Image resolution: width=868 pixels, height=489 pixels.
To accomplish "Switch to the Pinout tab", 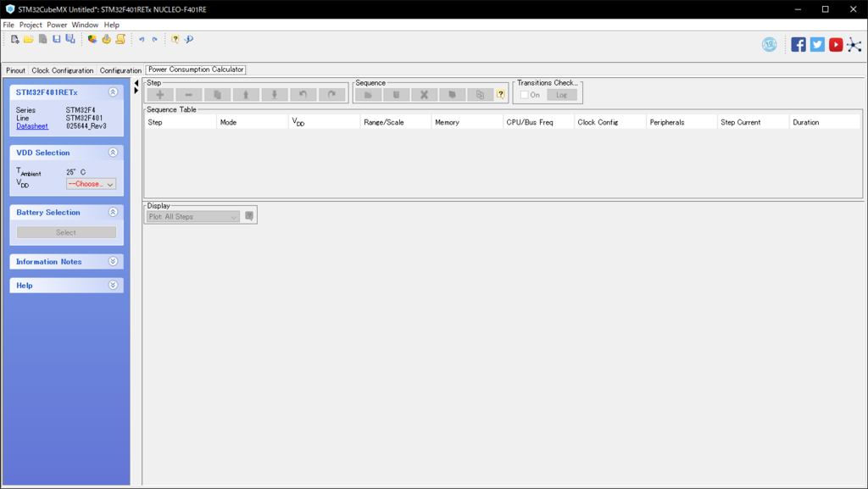I will point(15,70).
